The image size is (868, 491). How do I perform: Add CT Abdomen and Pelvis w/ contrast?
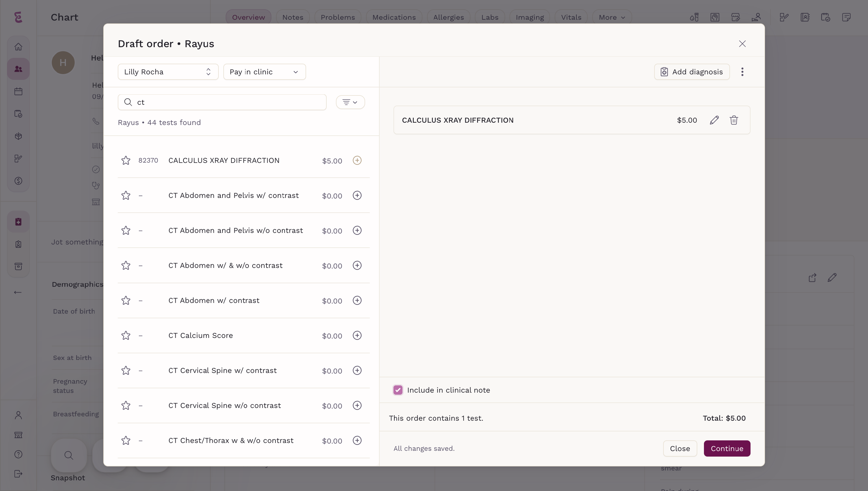(x=357, y=195)
